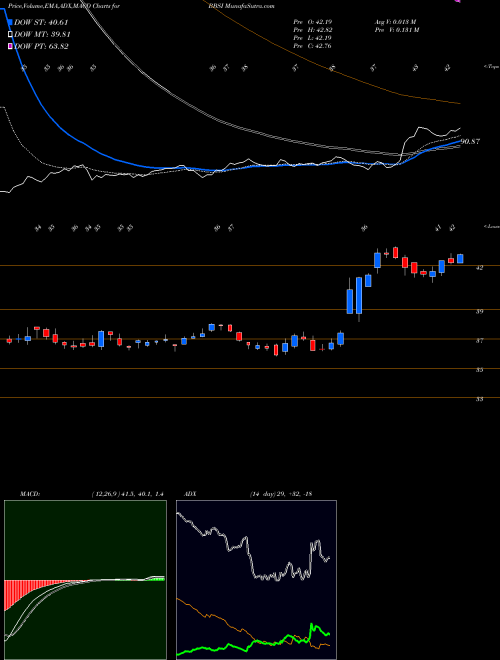The height and width of the screenshot is (660, 500).
Task: Click the '<Lows' marker label
Action: [491, 226]
